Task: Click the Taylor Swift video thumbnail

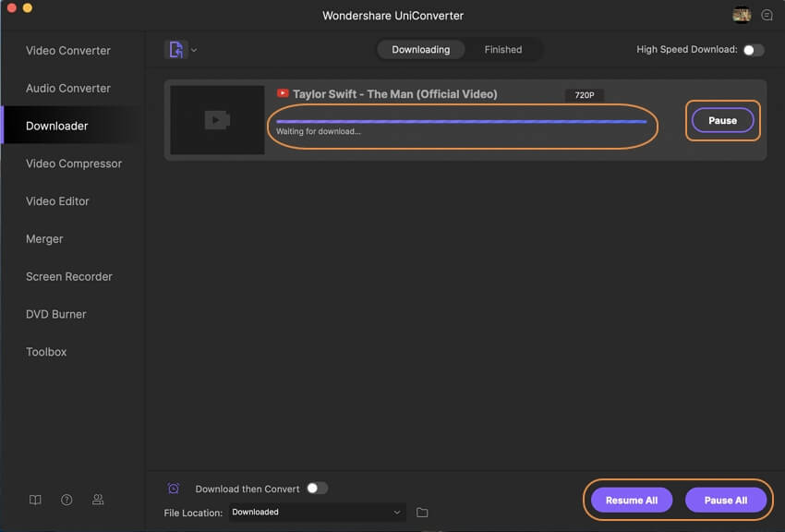Action: tap(217, 120)
